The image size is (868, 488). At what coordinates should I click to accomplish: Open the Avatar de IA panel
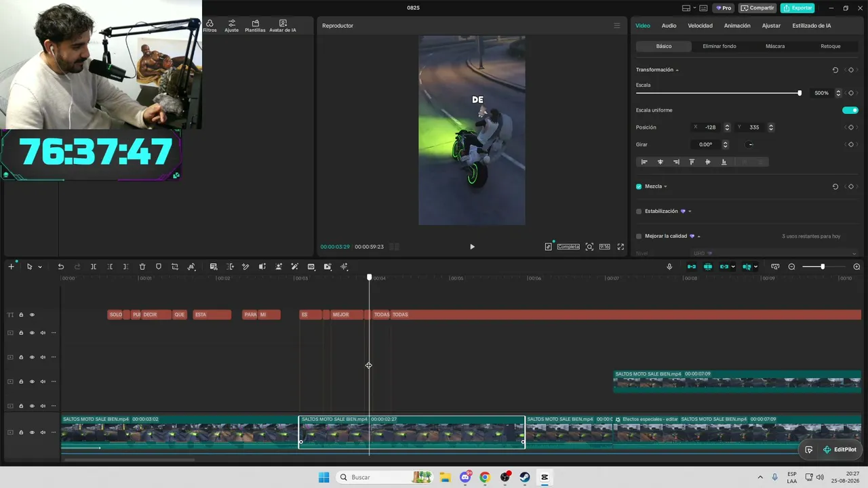click(x=282, y=26)
